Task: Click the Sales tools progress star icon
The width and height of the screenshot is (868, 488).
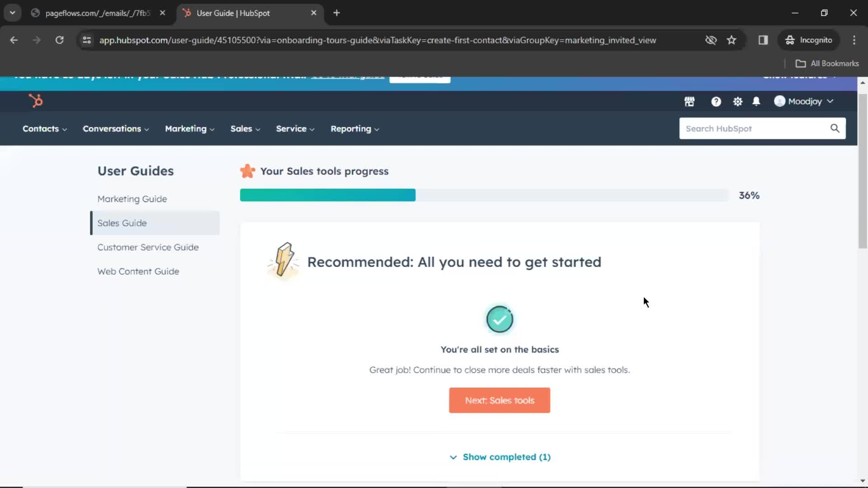Action: pyautogui.click(x=247, y=171)
